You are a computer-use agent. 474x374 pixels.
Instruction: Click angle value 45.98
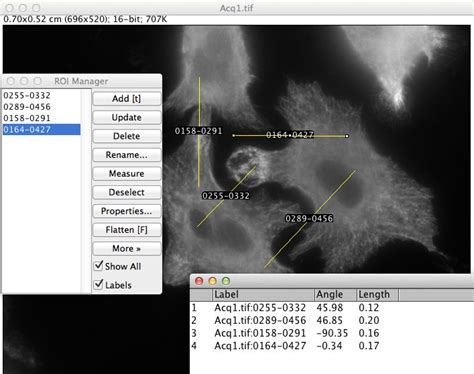(330, 307)
